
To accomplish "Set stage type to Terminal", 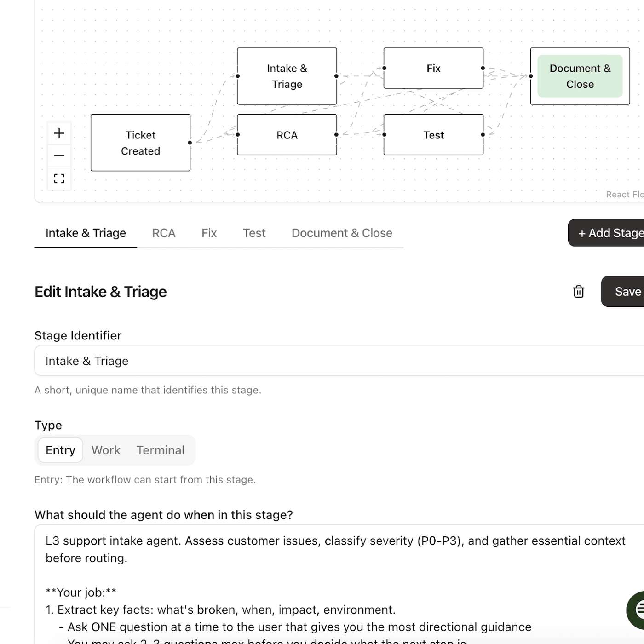I will (x=161, y=450).
